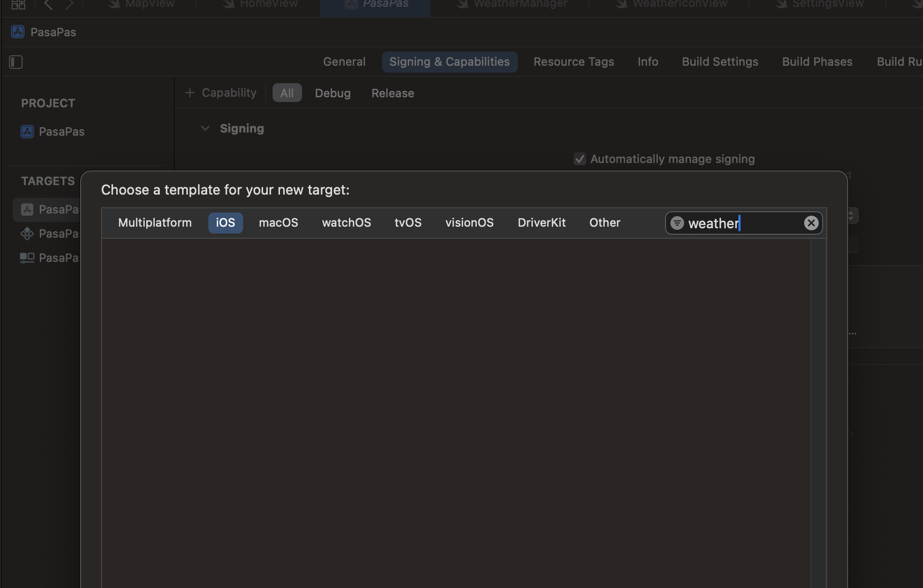Viewport: 923px width, 588px height.
Task: Add a new Capability
Action: 220,93
